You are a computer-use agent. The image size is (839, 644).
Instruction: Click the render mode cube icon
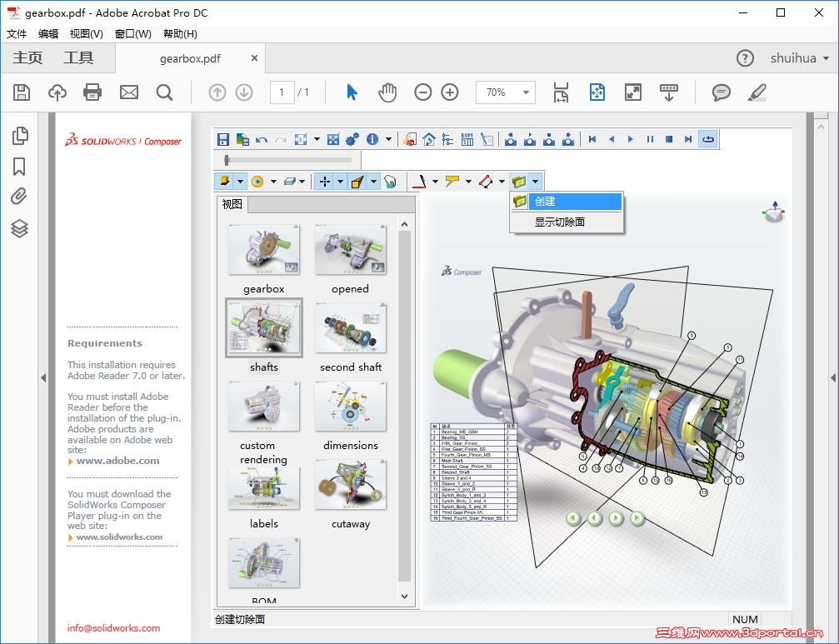(225, 182)
